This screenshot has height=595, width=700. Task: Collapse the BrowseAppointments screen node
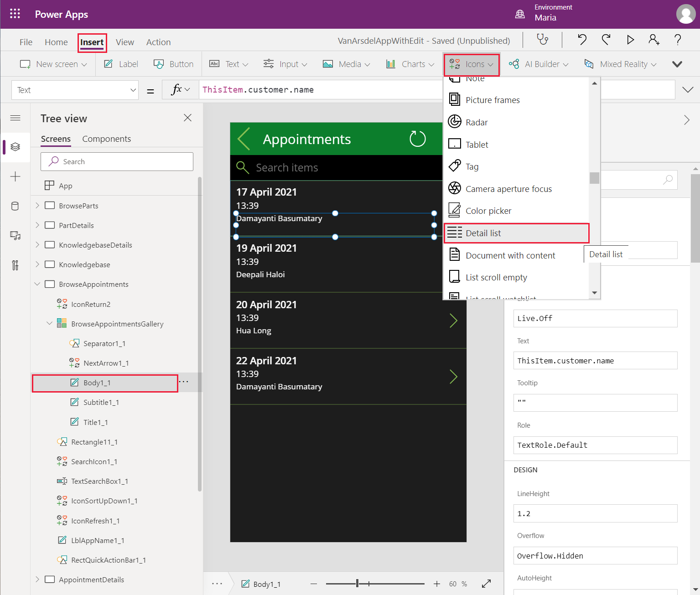(37, 284)
